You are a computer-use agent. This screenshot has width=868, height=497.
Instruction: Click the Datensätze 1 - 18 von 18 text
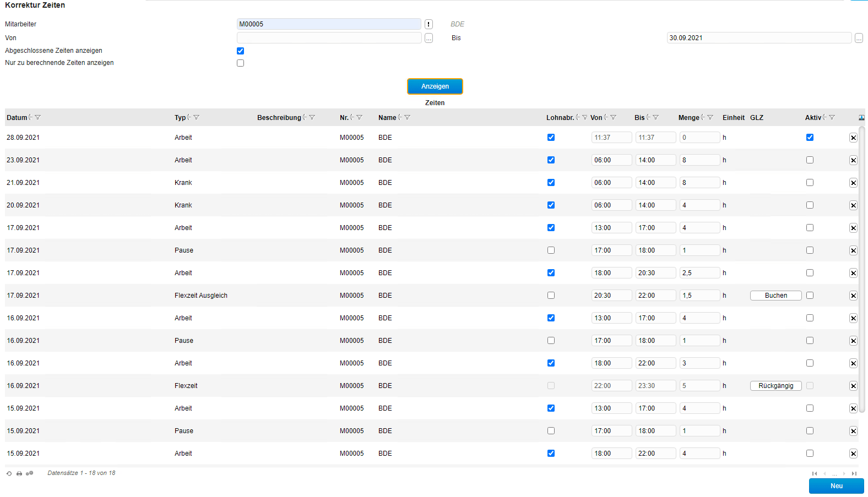[x=82, y=473]
